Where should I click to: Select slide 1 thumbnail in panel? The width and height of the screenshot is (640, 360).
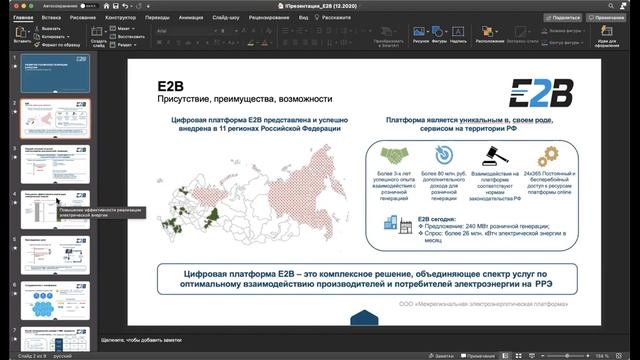coord(55,73)
